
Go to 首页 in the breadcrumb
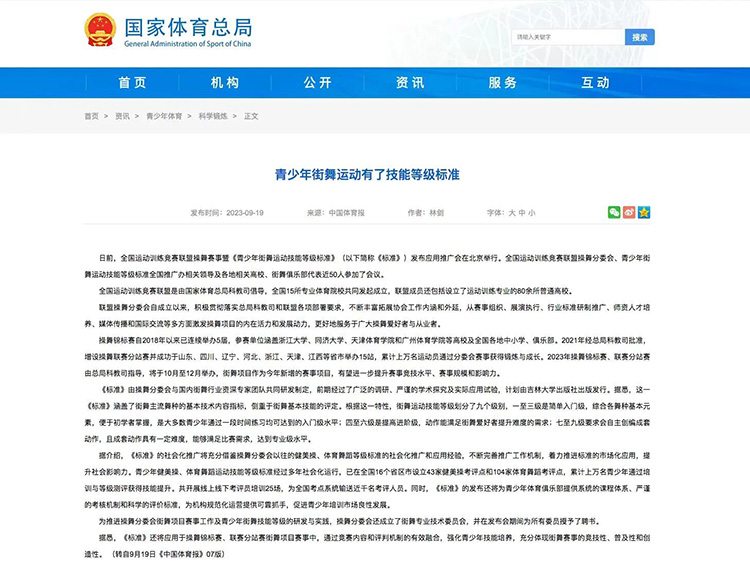pos(92,116)
